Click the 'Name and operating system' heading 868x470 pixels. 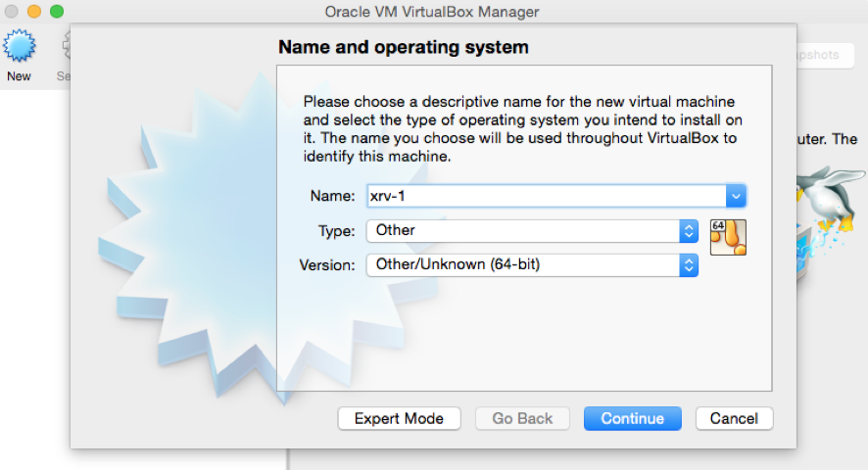point(403,47)
